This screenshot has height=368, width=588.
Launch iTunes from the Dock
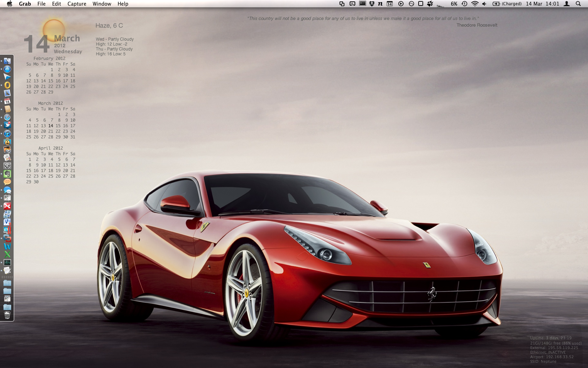[x=7, y=134]
